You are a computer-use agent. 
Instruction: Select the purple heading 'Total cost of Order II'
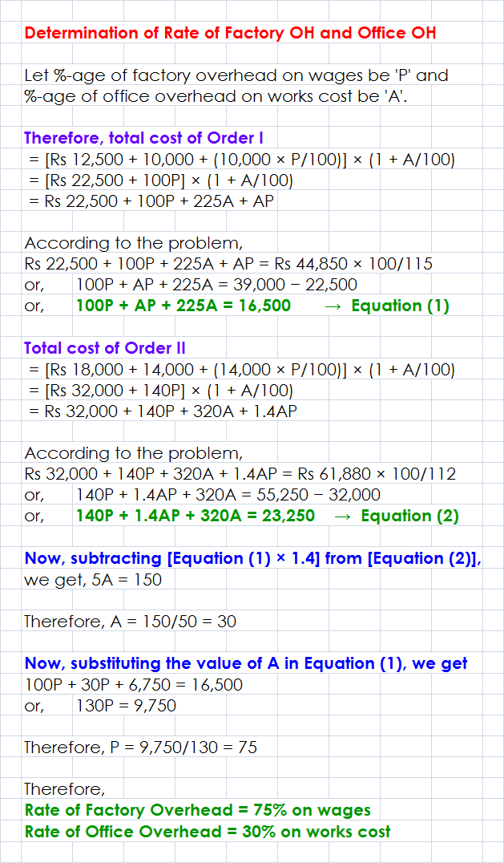(x=105, y=348)
